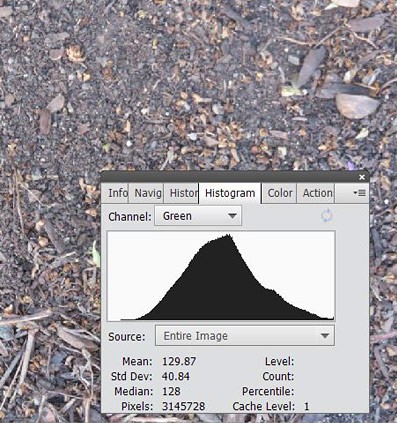
Task: Click the Cache Level value 1
Action: coord(307,406)
